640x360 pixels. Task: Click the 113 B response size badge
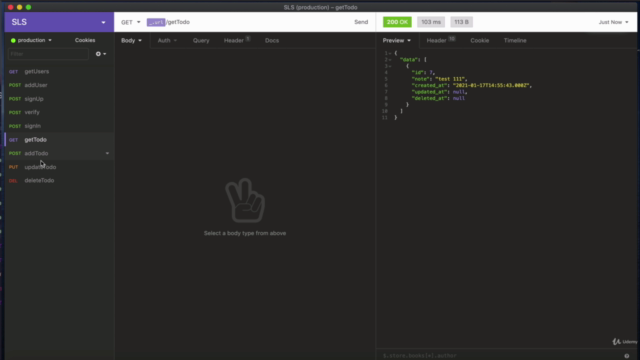[462, 22]
